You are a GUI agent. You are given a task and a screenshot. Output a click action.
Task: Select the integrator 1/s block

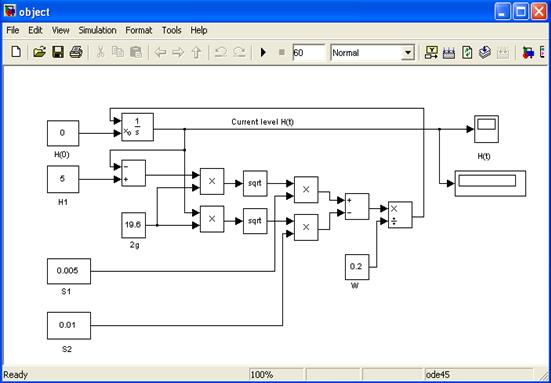(137, 127)
